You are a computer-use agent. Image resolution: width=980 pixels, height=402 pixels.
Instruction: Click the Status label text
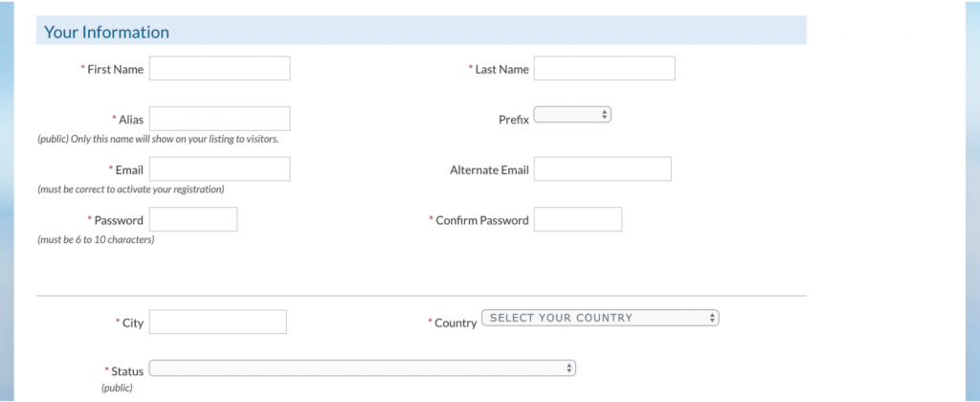[127, 371]
